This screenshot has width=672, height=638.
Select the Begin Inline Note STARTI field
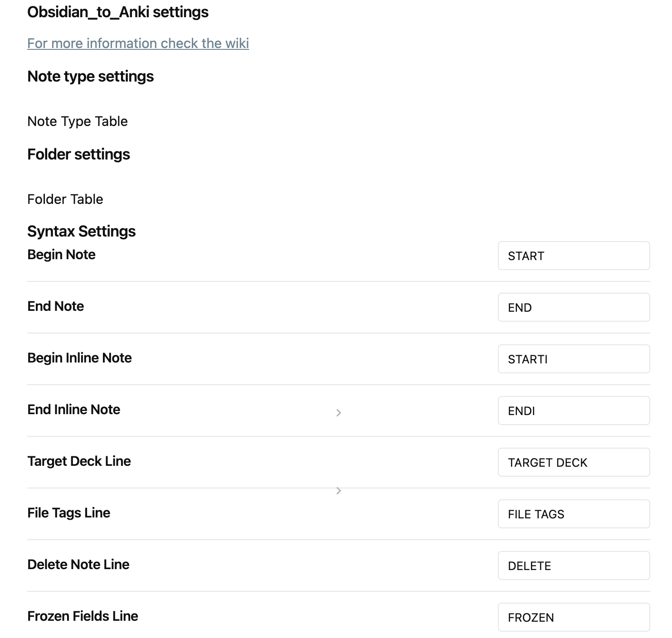tap(573, 359)
